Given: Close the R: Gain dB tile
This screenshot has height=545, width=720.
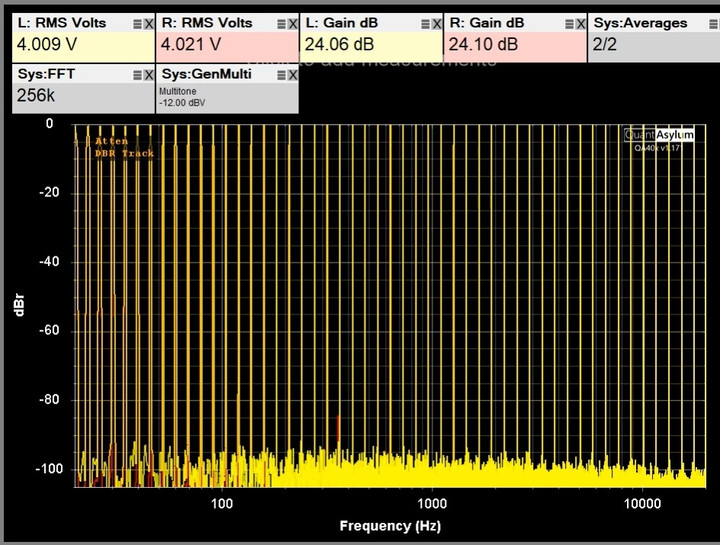Looking at the screenshot, I should click(x=581, y=24).
